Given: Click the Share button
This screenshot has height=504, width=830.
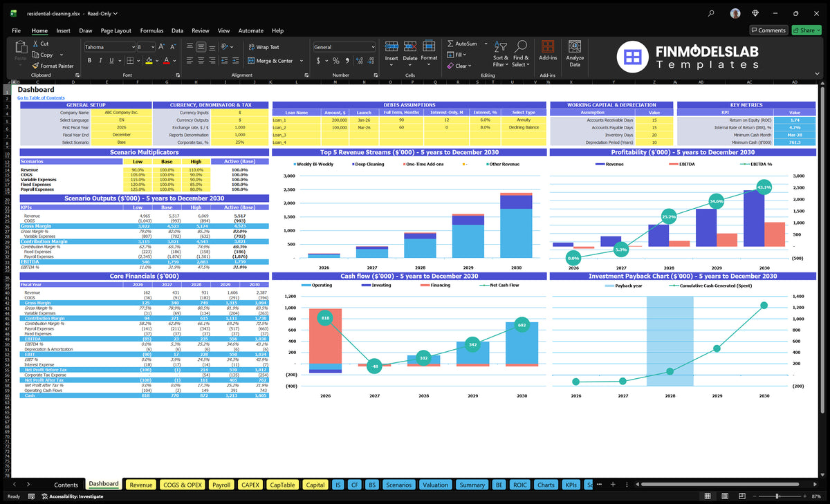Looking at the screenshot, I should pyautogui.click(x=806, y=30).
